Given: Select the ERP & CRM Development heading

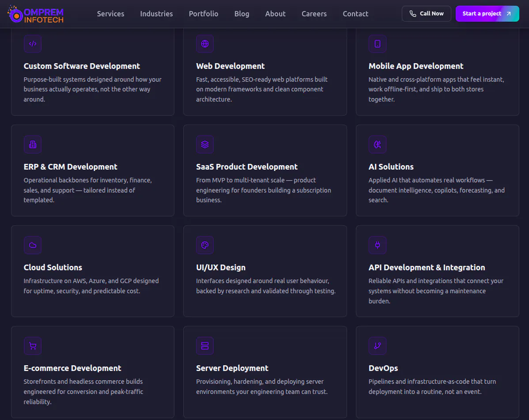Looking at the screenshot, I should pos(71,166).
